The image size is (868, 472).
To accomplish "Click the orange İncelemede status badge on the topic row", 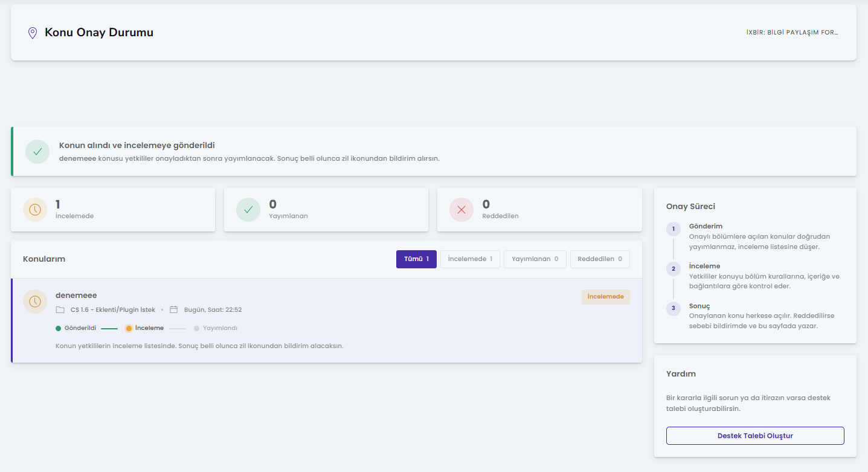I will [x=606, y=297].
